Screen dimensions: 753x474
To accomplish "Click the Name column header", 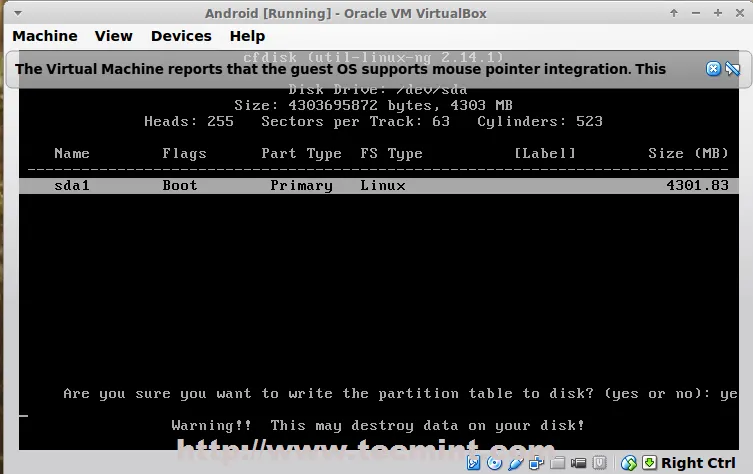I will pos(72,154).
